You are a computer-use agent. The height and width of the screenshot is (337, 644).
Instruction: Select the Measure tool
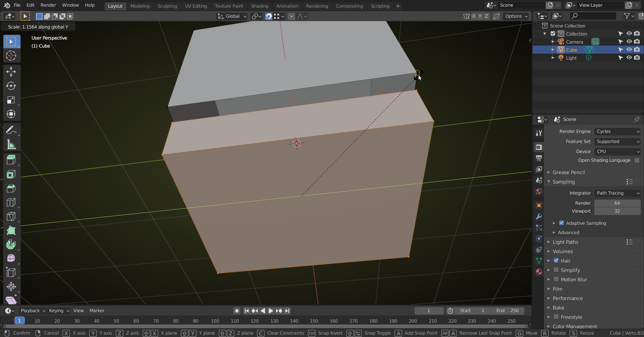point(11,144)
